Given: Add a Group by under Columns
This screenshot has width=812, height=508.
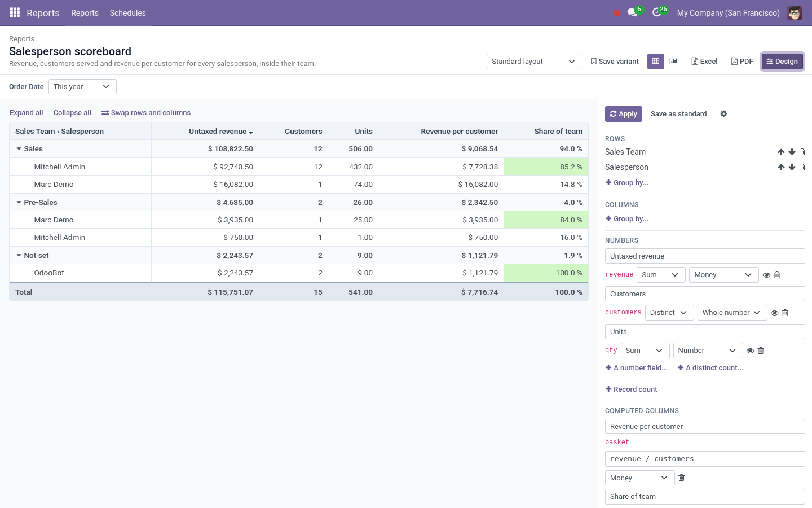Looking at the screenshot, I should point(626,219).
